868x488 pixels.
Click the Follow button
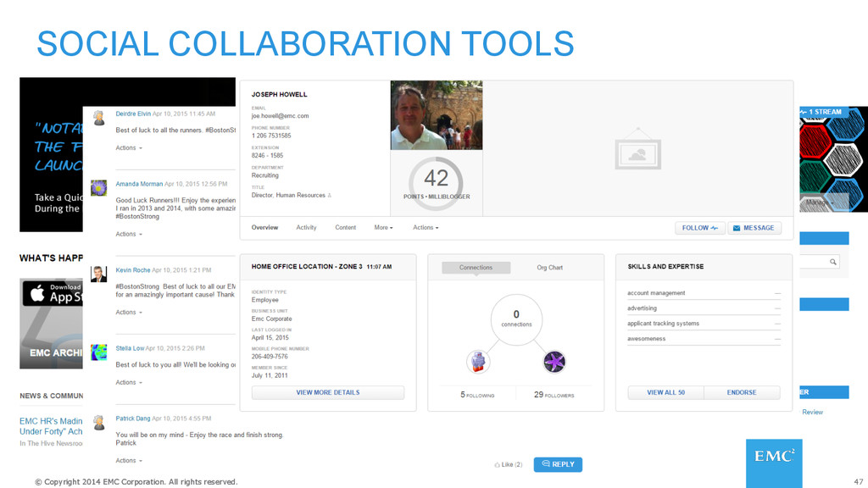699,228
